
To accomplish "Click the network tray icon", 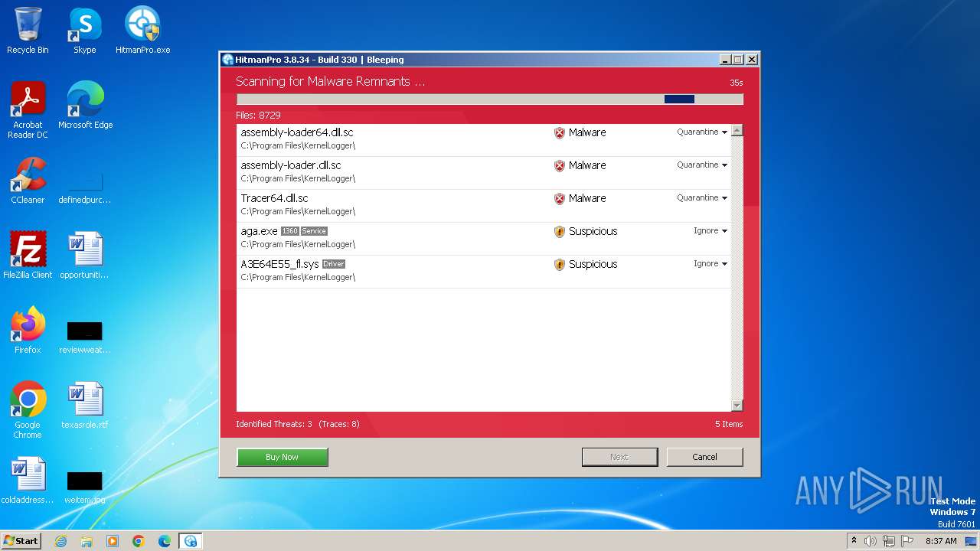I will 889,541.
